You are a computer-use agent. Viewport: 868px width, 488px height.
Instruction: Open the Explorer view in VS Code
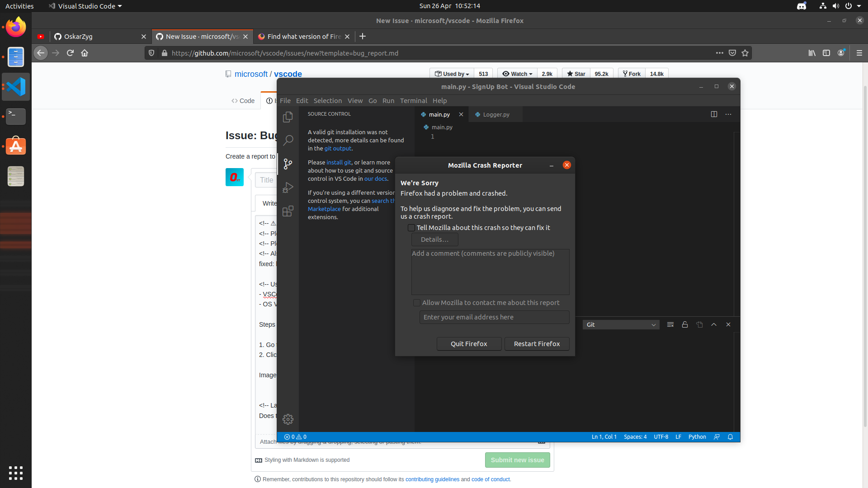[x=288, y=117]
